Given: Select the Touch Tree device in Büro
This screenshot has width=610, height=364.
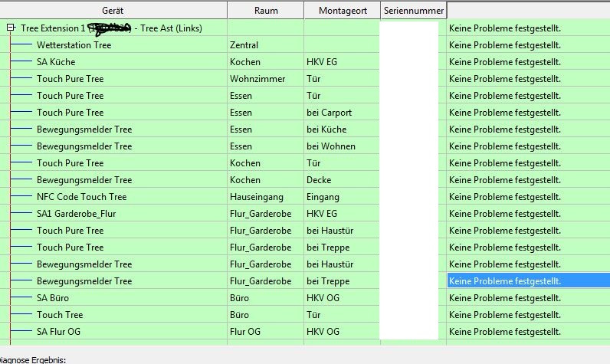Looking at the screenshot, I should (60, 315).
